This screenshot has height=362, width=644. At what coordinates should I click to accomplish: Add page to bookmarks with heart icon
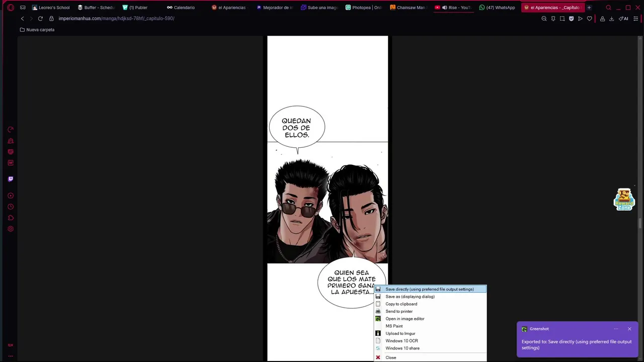point(589,19)
